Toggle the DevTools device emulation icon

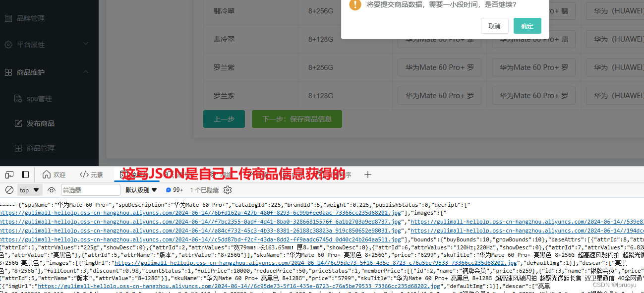9,175
